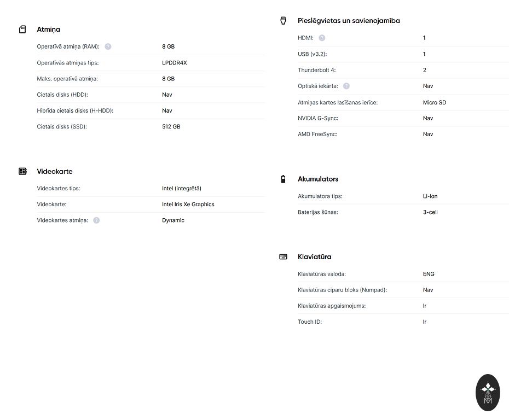Select the Micro SD card reader value

point(435,102)
